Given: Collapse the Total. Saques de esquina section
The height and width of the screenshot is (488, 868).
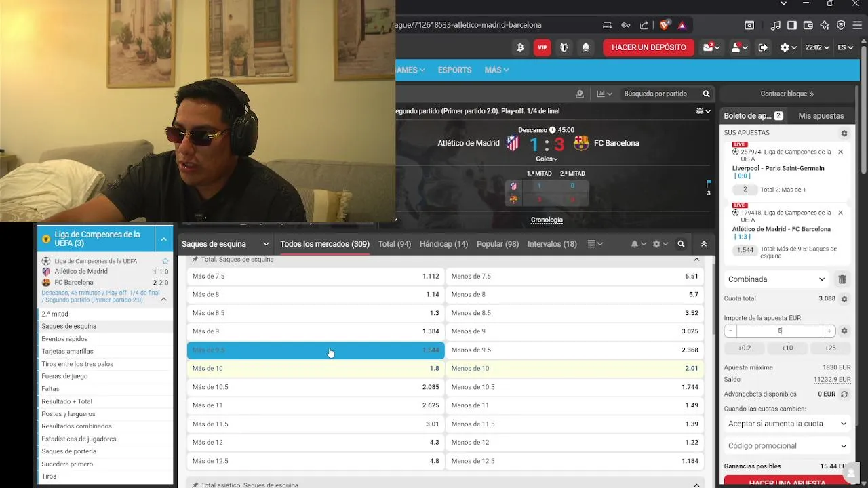Looking at the screenshot, I should click(696, 260).
